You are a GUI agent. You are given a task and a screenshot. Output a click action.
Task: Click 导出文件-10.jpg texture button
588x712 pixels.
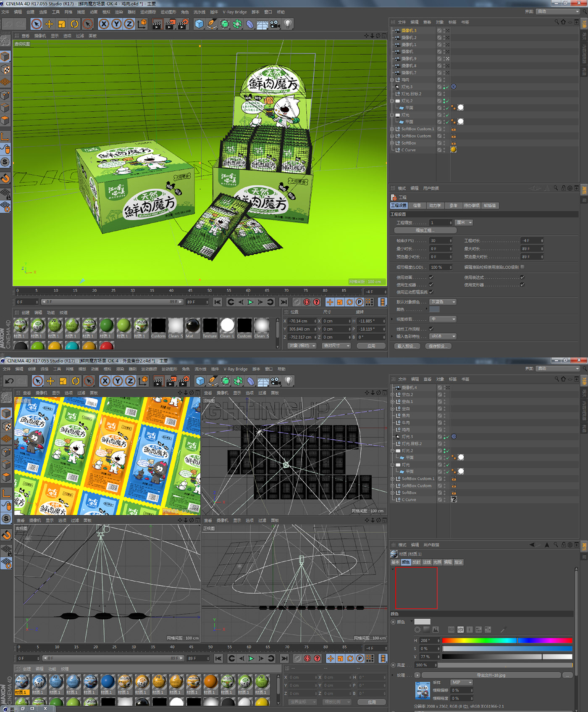pyautogui.click(x=491, y=675)
